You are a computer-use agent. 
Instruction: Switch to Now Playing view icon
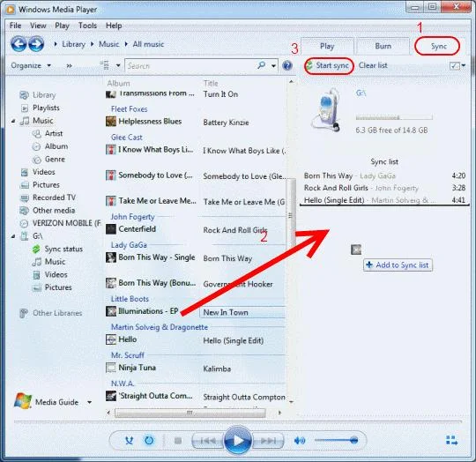pos(451,440)
